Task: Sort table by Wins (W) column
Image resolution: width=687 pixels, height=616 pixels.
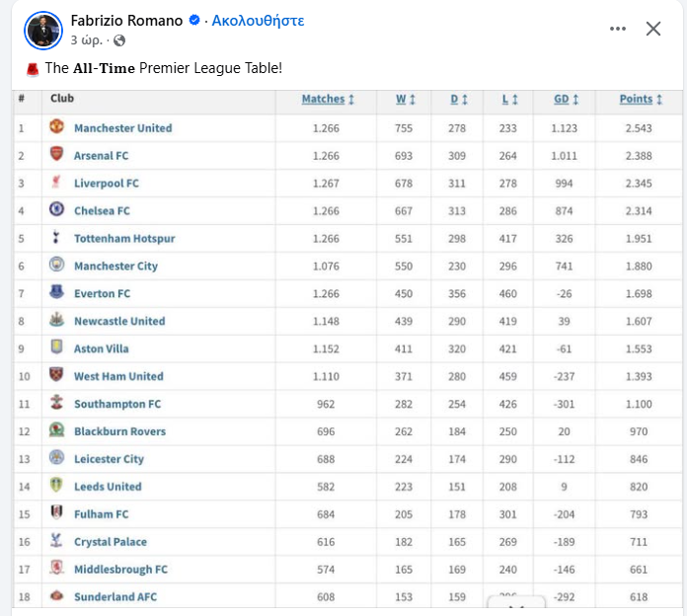Action: 406,99
